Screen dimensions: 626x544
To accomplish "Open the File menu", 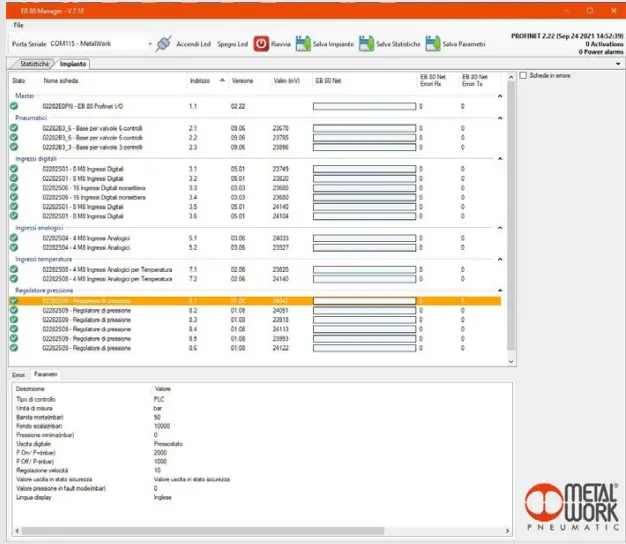I will 18,25.
